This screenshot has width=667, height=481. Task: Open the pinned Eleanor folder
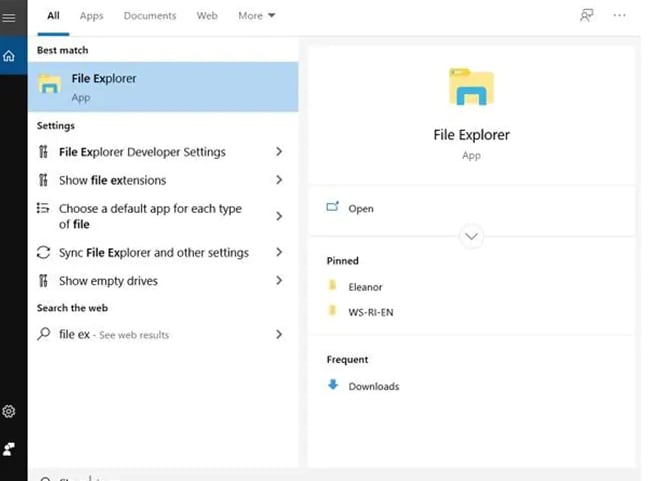[x=365, y=287]
